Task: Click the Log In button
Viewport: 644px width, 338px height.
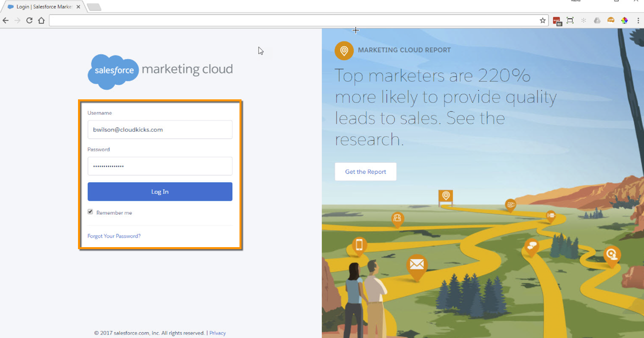Action: tap(160, 192)
